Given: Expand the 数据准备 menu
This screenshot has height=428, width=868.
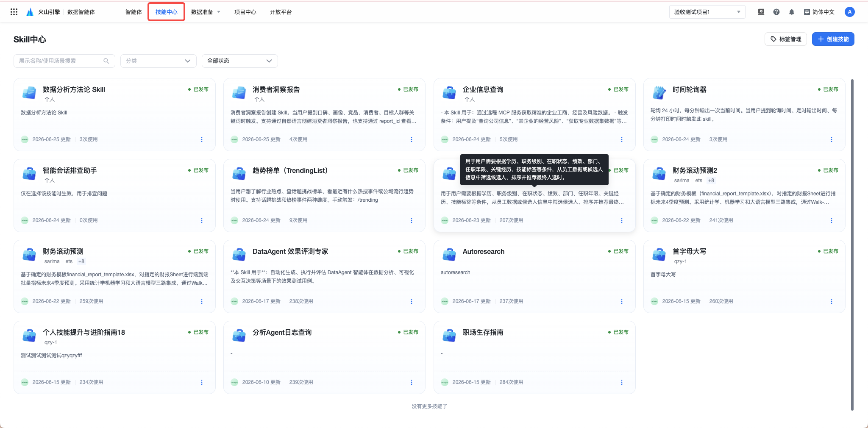Looking at the screenshot, I should click(x=206, y=12).
